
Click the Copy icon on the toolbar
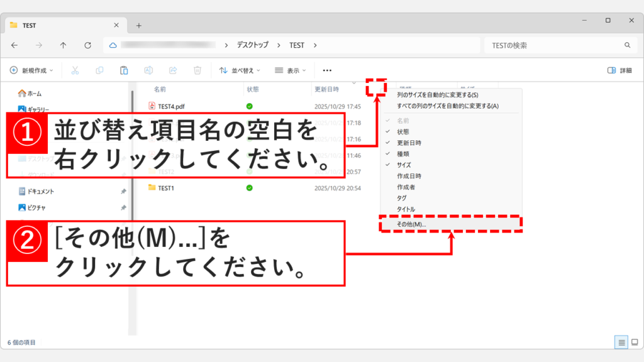pos(99,70)
